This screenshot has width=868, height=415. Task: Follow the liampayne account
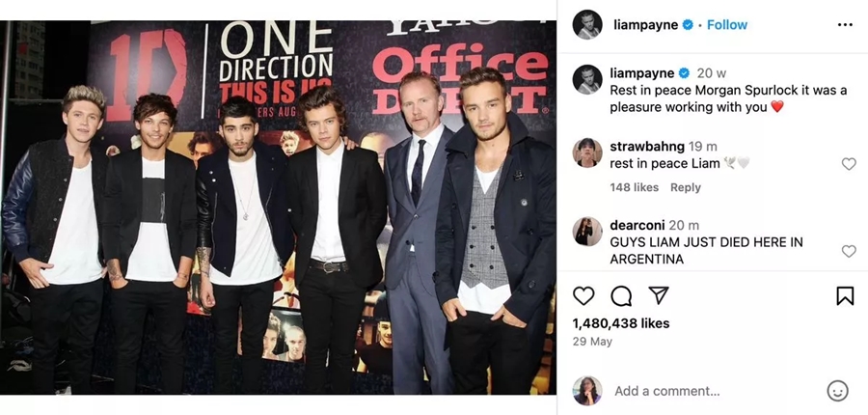[x=727, y=25]
